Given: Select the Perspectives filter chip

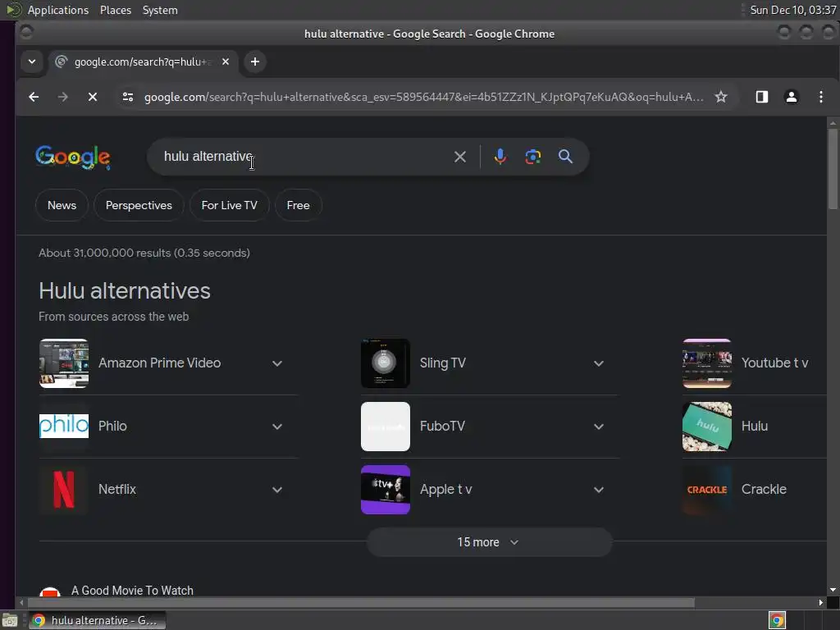Looking at the screenshot, I should point(139,205).
